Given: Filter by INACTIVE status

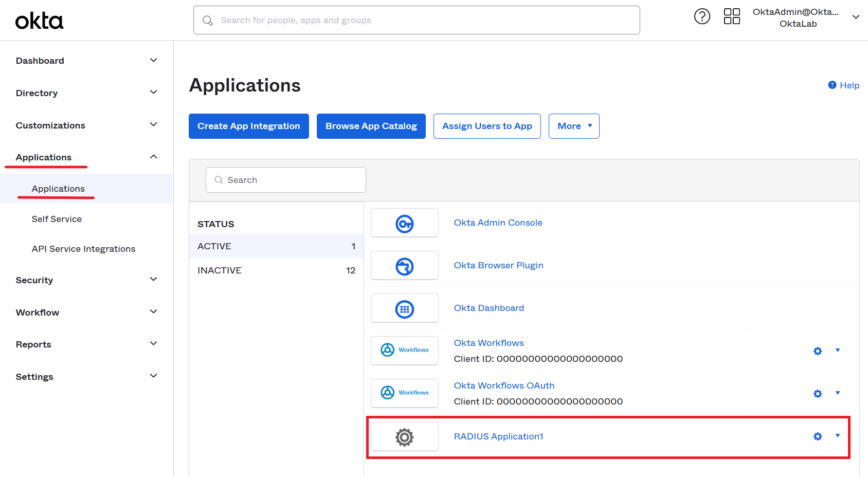Looking at the screenshot, I should pyautogui.click(x=276, y=270).
